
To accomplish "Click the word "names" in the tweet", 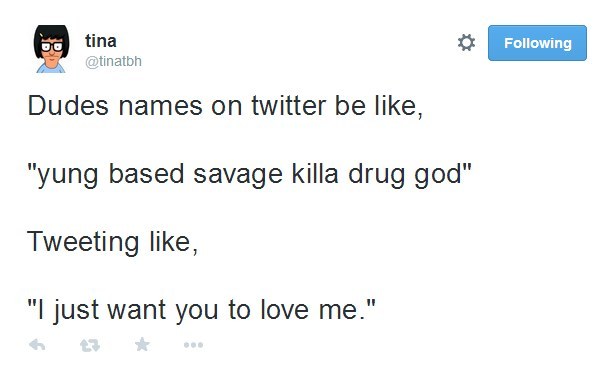I will click(160, 107).
